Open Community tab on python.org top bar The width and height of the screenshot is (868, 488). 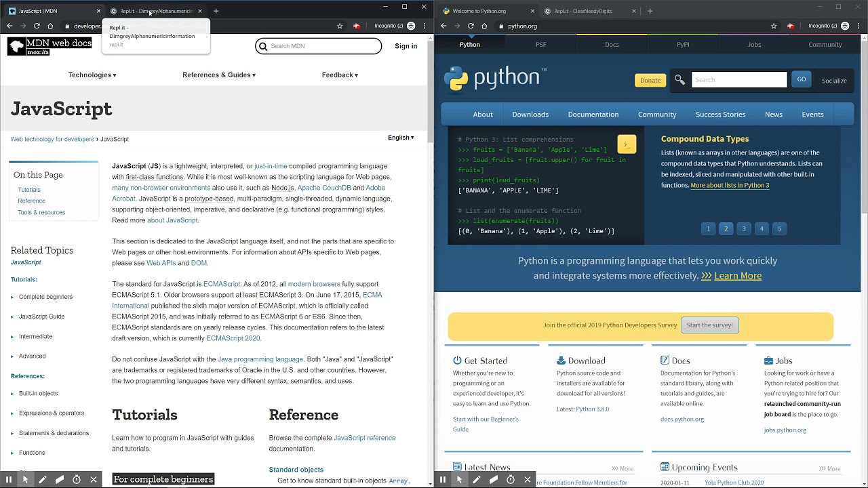(825, 45)
